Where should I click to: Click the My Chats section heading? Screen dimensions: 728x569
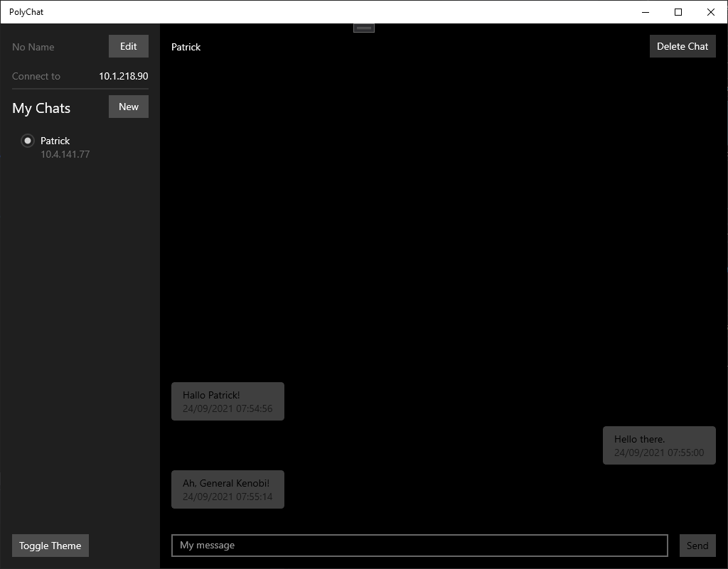coord(41,107)
